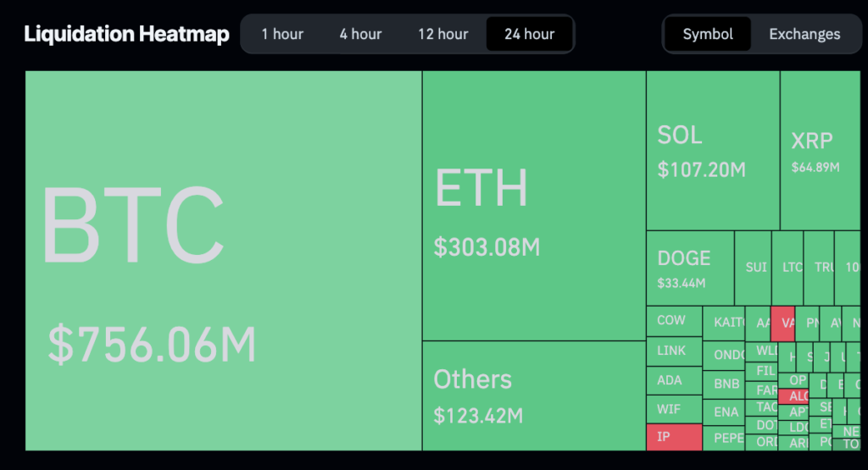Viewport: 868px width, 470px height.
Task: Click the Others $123.42M tile
Action: [x=534, y=395]
